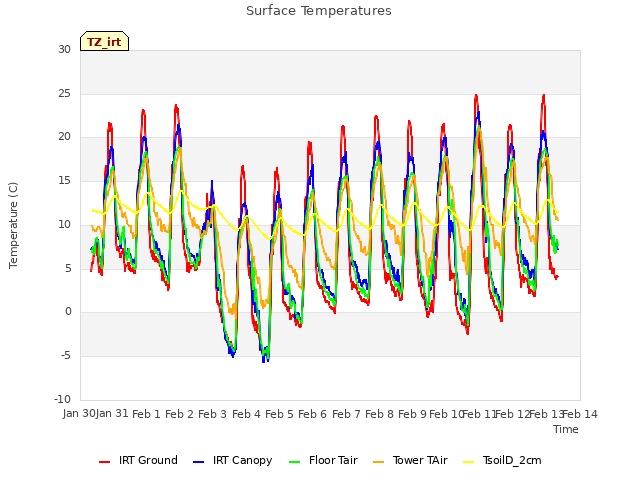Click the Feb 14 x-axis tick label

click(x=580, y=414)
